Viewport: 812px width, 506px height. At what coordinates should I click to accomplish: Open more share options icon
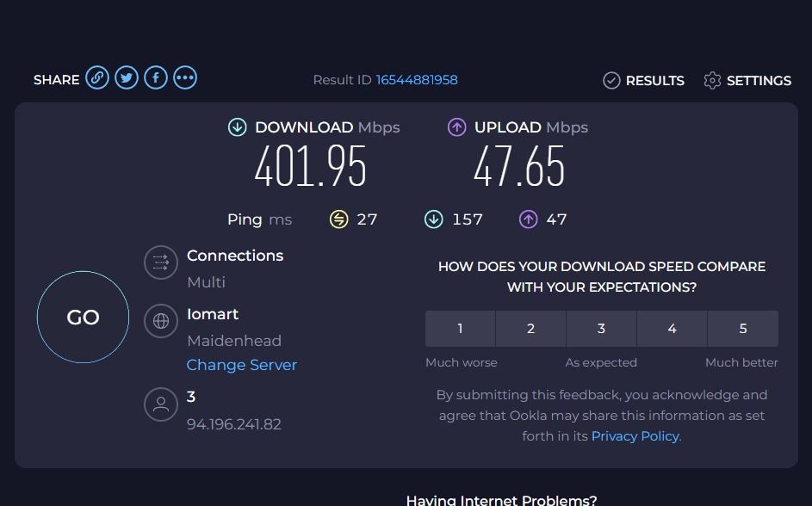tap(185, 78)
